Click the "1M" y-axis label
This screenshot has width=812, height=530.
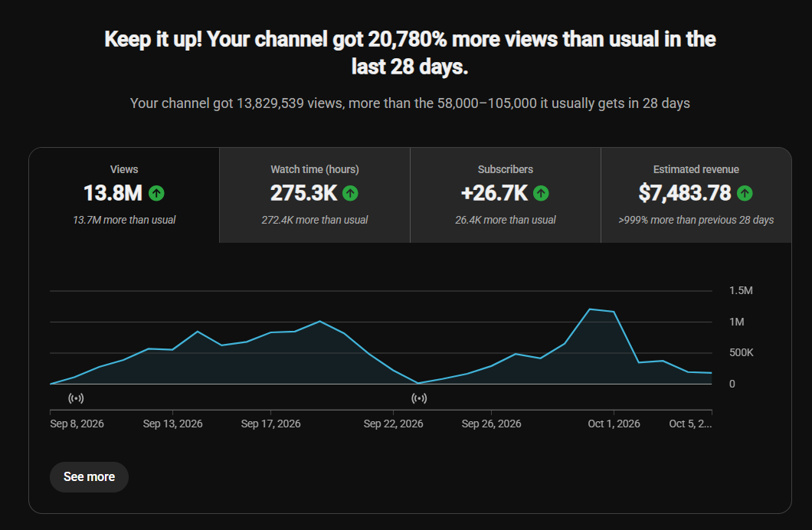737,322
